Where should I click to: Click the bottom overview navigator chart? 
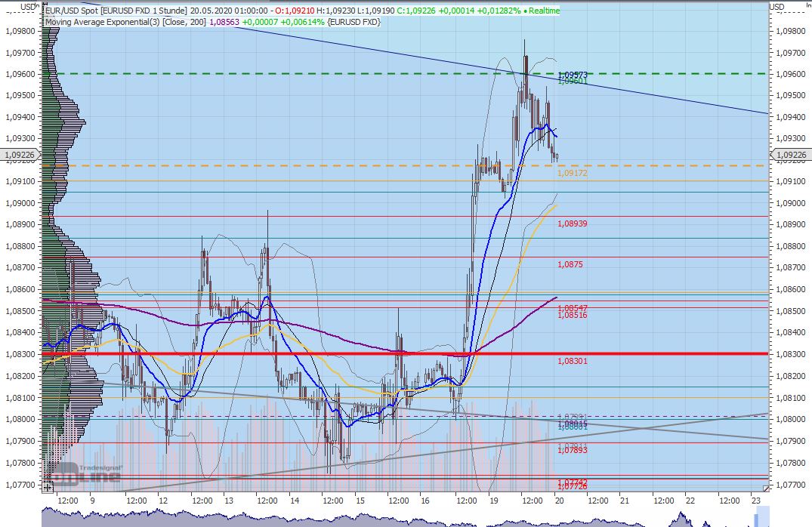[x=378, y=518]
